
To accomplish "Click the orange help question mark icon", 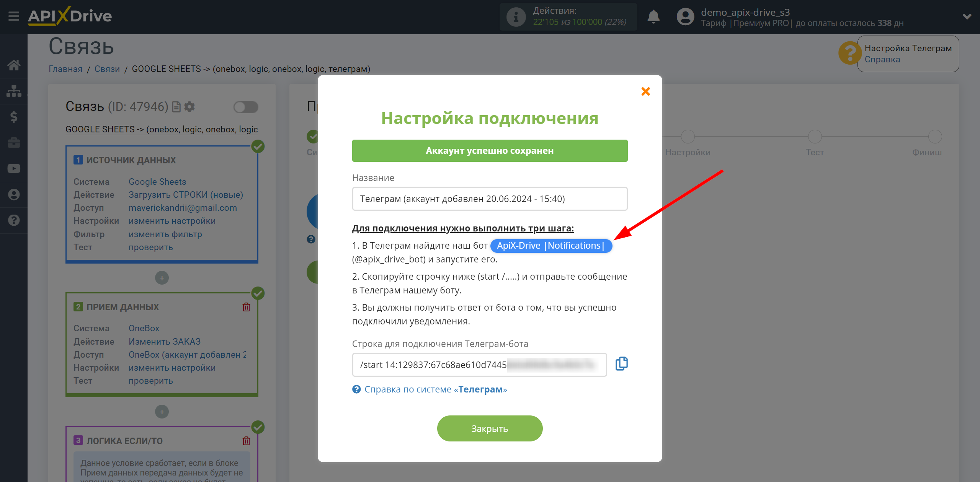I will click(x=849, y=53).
